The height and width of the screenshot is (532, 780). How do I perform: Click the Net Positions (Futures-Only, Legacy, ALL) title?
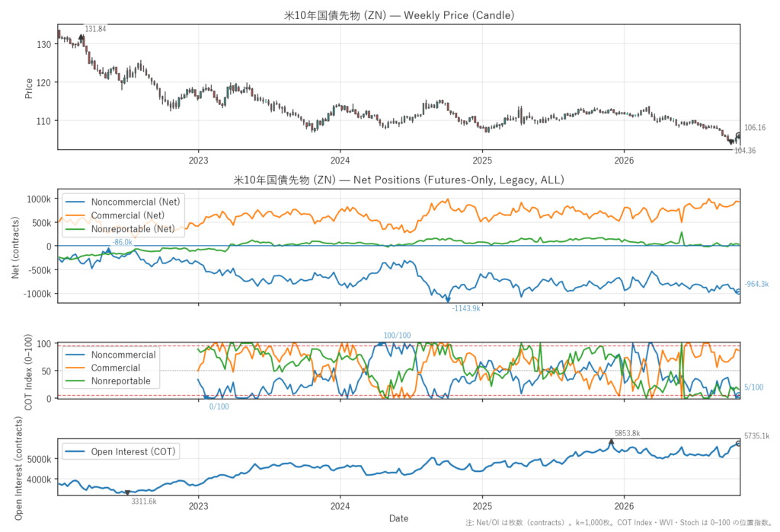[x=399, y=180]
